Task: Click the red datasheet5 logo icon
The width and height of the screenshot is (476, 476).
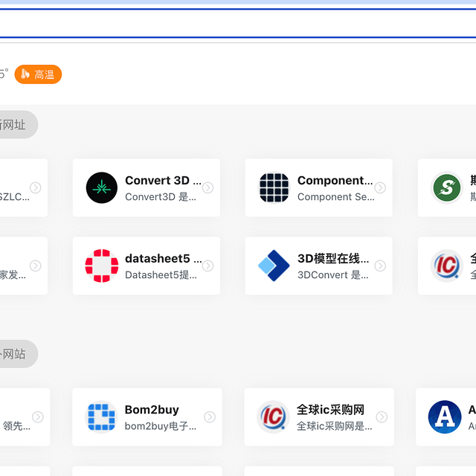Action: (102, 266)
